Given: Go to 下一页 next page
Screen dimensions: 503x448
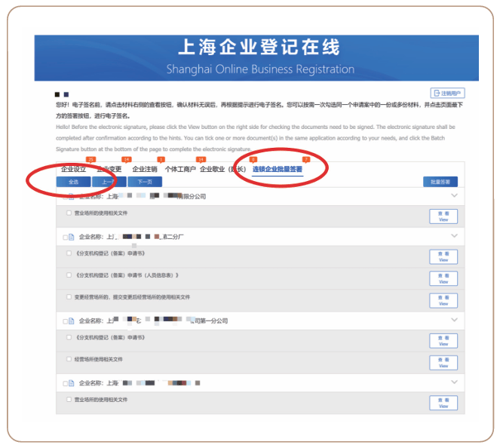Looking at the screenshot, I should (x=145, y=182).
